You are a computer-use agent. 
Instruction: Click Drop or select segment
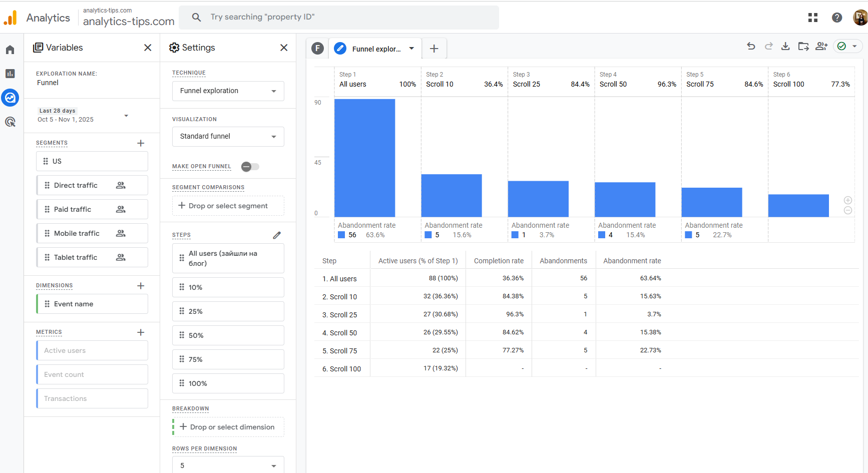228,206
